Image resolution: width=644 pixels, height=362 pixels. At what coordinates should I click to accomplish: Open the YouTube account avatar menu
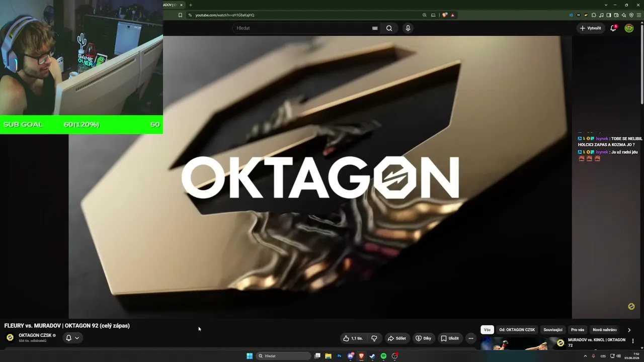point(629,28)
